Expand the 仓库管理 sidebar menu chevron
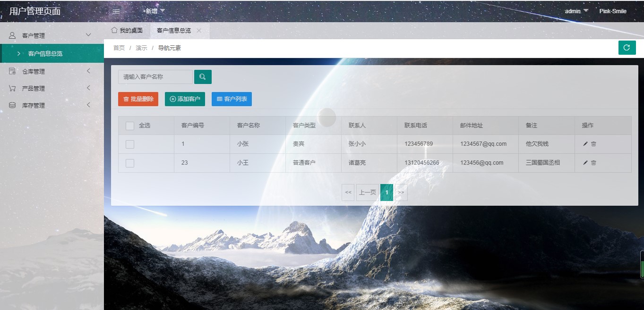This screenshot has height=310, width=644. point(88,71)
